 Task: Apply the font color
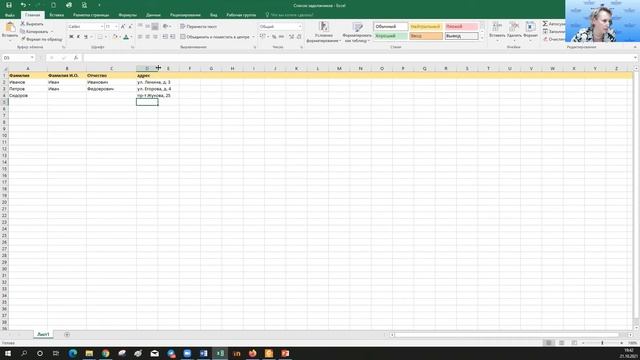pyautogui.click(x=126, y=37)
